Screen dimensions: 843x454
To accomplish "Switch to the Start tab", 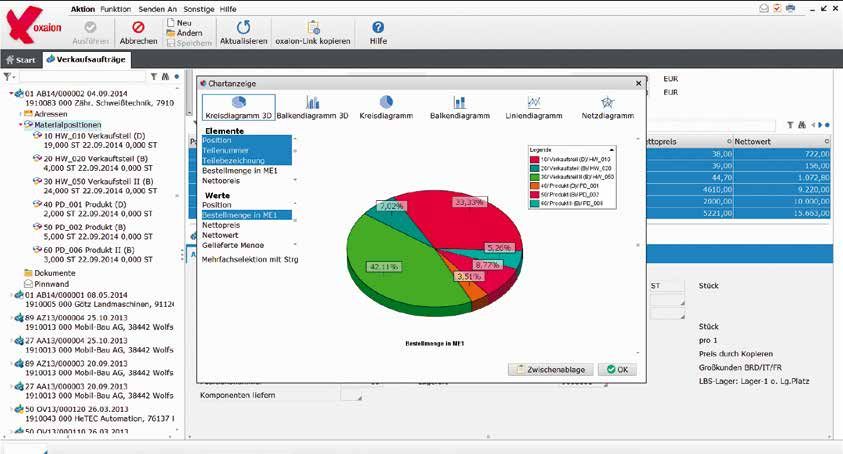I will 20,60.
